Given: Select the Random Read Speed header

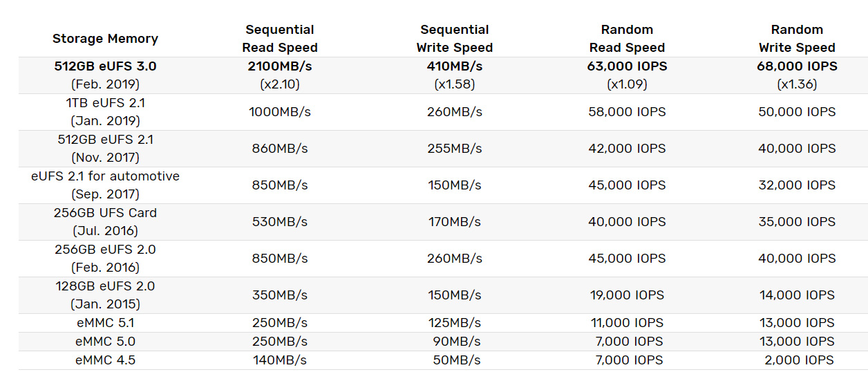Looking at the screenshot, I should [x=627, y=39].
